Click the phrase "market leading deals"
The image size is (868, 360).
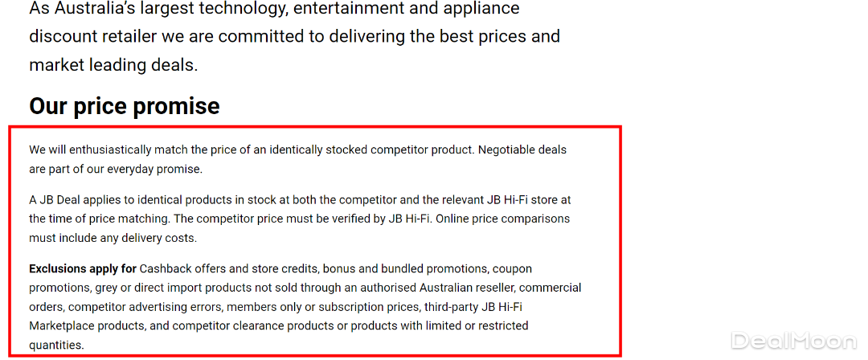113,65
